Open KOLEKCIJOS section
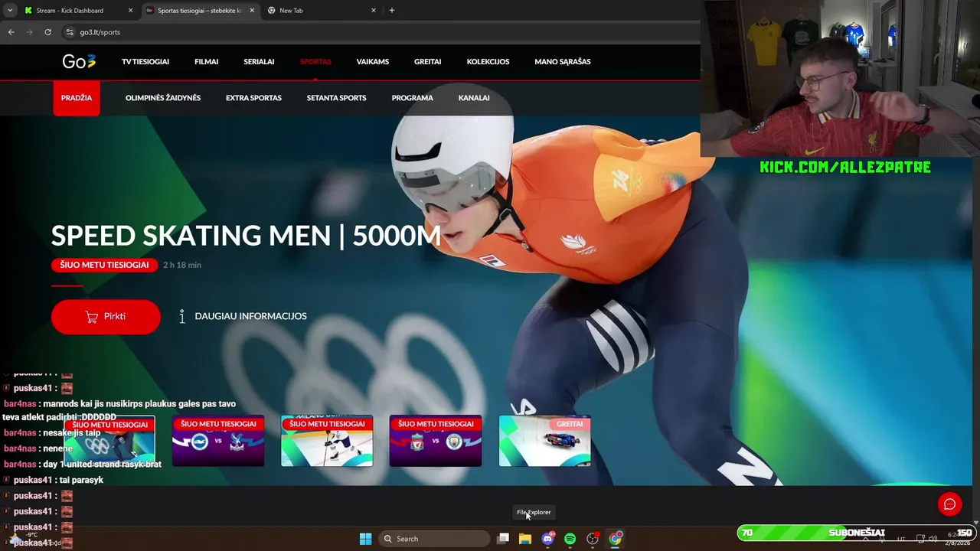 pos(488,62)
